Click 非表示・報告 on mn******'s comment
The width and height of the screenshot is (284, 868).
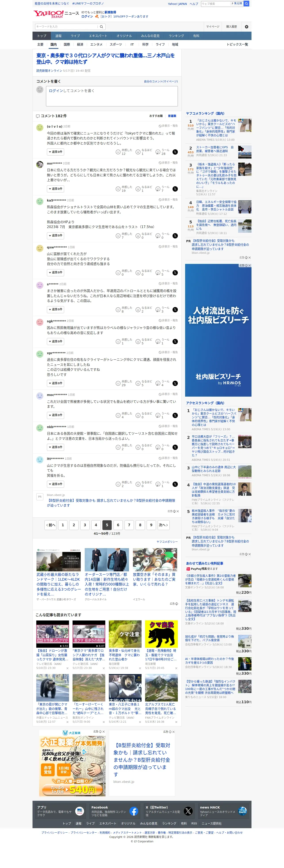168,163
